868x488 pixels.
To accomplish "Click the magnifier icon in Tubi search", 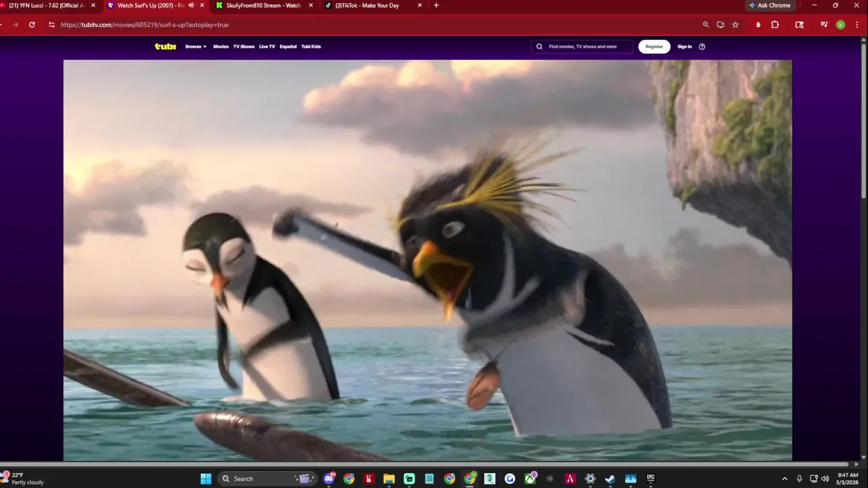I will point(540,47).
